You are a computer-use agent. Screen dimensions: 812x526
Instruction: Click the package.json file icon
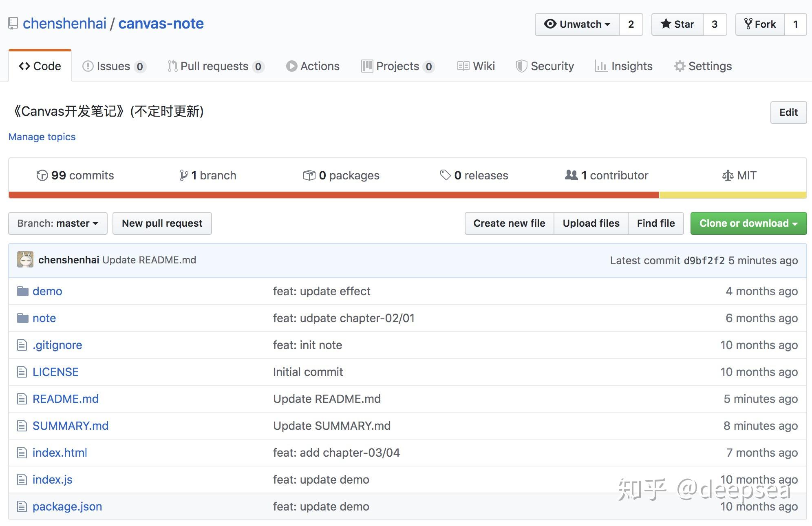click(22, 506)
